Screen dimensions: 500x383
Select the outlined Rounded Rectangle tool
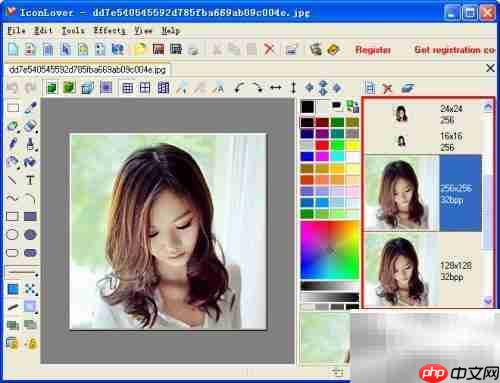[x=12, y=253]
